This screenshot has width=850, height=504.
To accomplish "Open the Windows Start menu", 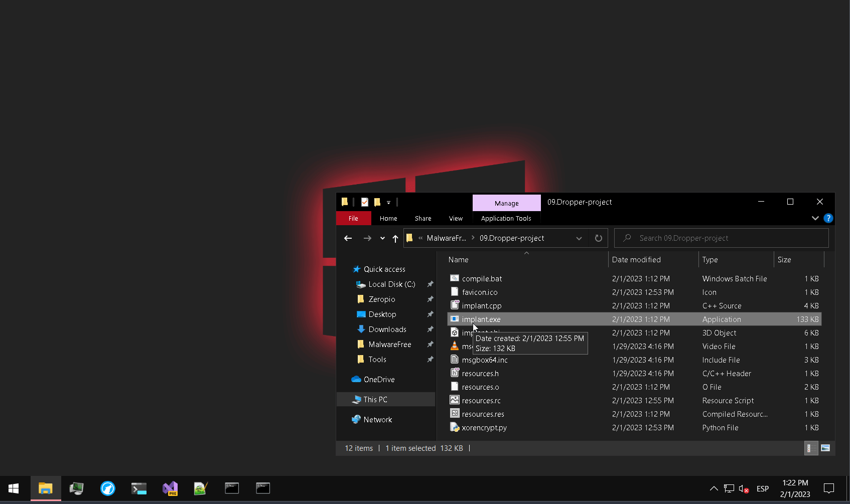I will [x=14, y=488].
